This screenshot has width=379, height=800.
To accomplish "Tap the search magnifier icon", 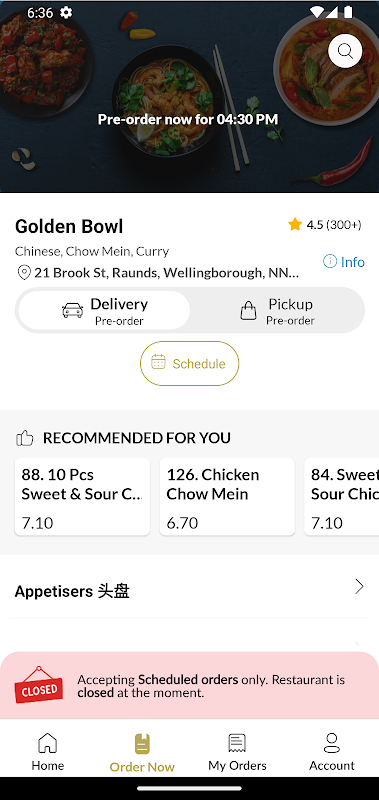I will pyautogui.click(x=345, y=51).
